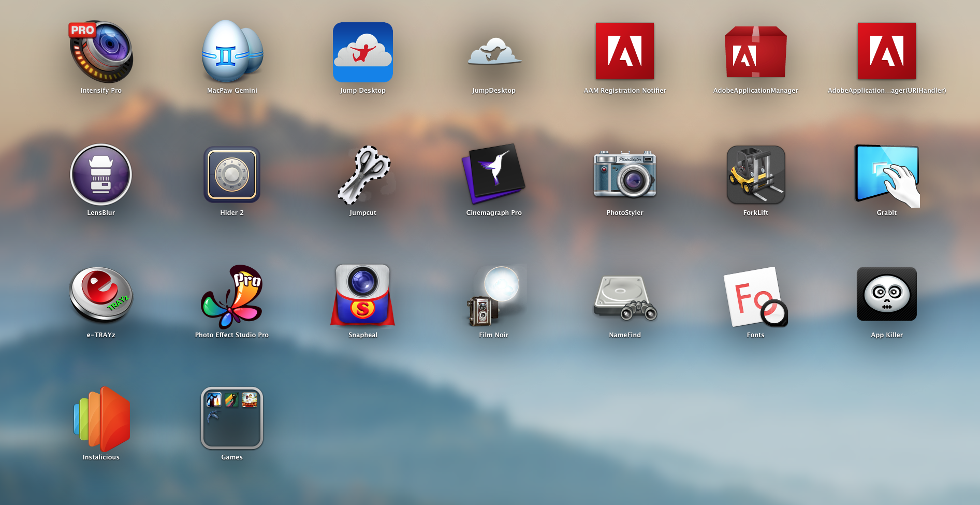
Task: Launch Jumpcut scissors app
Action: pyautogui.click(x=363, y=175)
